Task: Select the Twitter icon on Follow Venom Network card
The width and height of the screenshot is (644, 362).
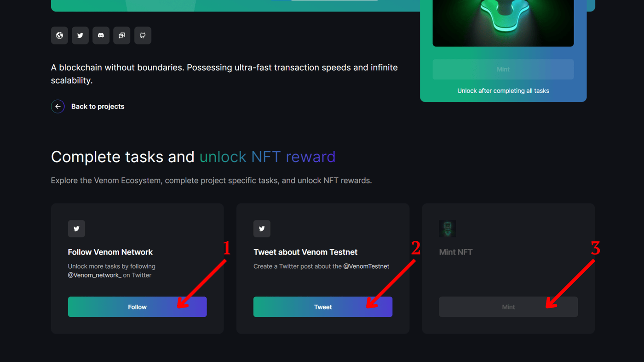Action: pyautogui.click(x=76, y=228)
